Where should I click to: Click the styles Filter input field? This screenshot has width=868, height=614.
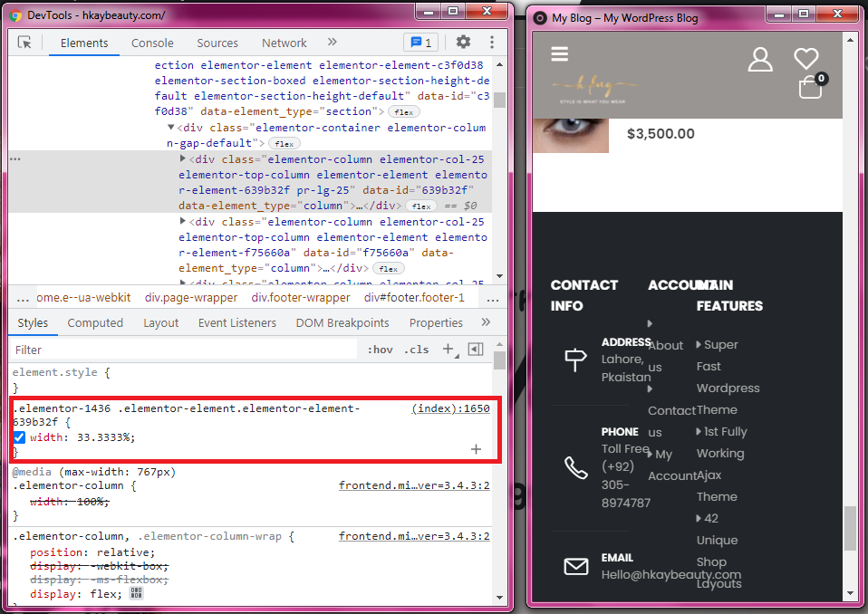[183, 350]
